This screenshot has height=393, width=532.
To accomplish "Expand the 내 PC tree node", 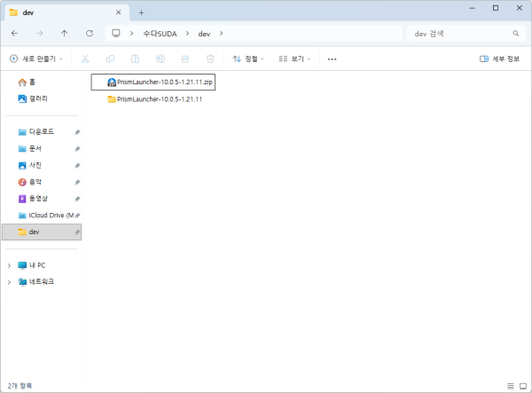I will click(x=9, y=265).
